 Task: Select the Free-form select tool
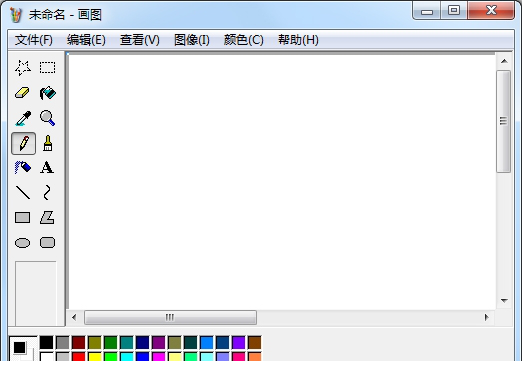23,68
